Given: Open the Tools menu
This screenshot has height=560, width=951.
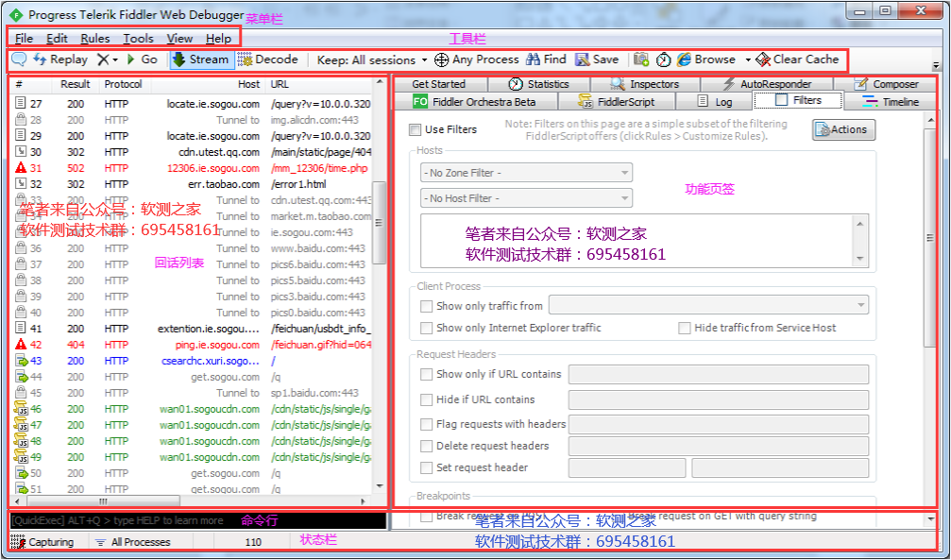Looking at the screenshot, I should pyautogui.click(x=138, y=38).
